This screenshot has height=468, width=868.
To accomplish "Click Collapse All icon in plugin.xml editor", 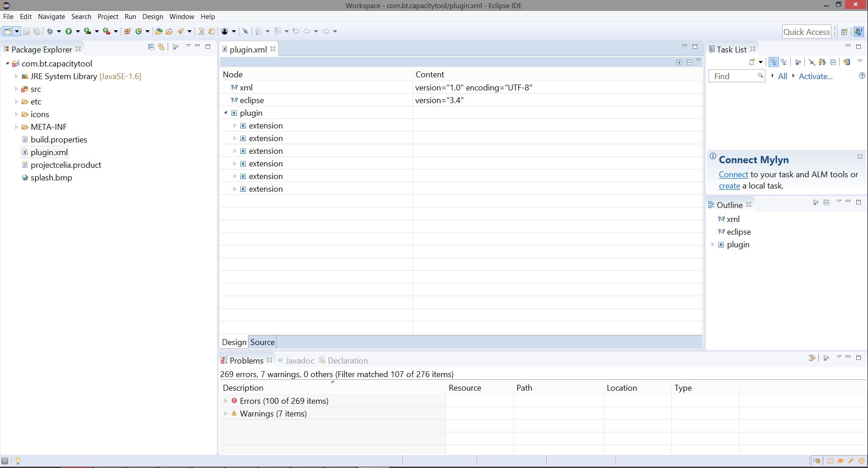I will point(690,62).
